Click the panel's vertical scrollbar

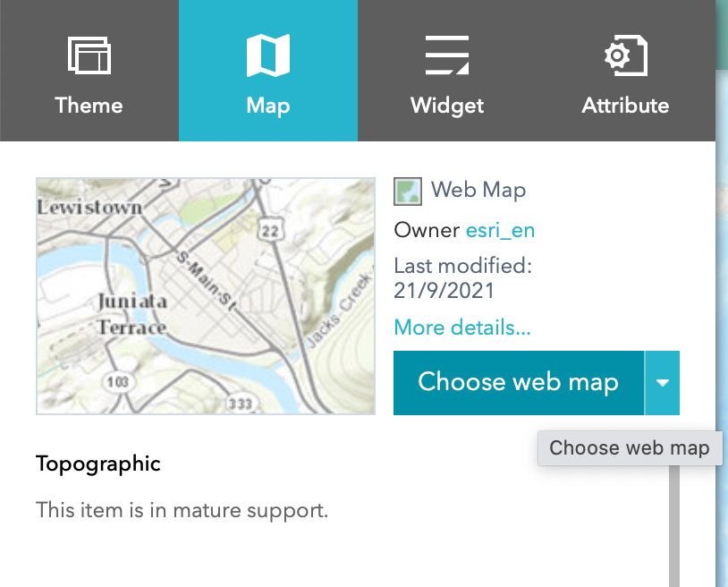[x=673, y=528]
